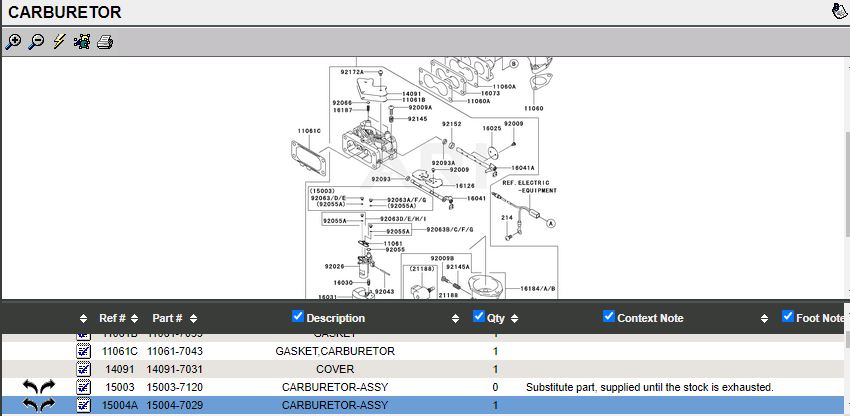Click the zoom in magnifier icon
850x416 pixels.
coord(13,42)
